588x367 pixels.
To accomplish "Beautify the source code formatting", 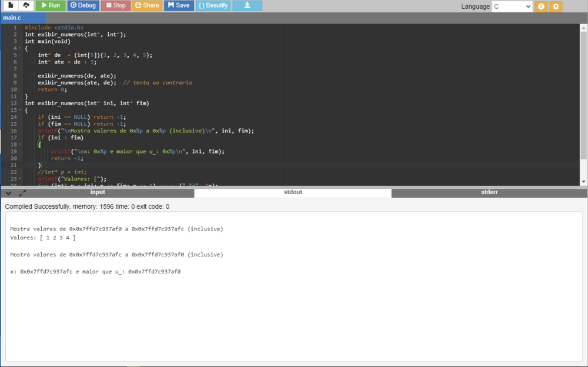I will coord(213,5).
